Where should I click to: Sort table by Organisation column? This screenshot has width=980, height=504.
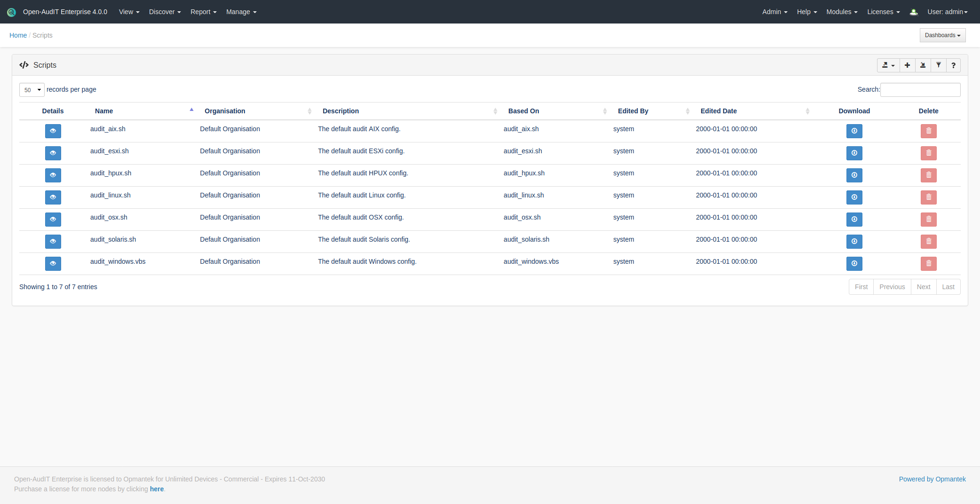(x=255, y=111)
